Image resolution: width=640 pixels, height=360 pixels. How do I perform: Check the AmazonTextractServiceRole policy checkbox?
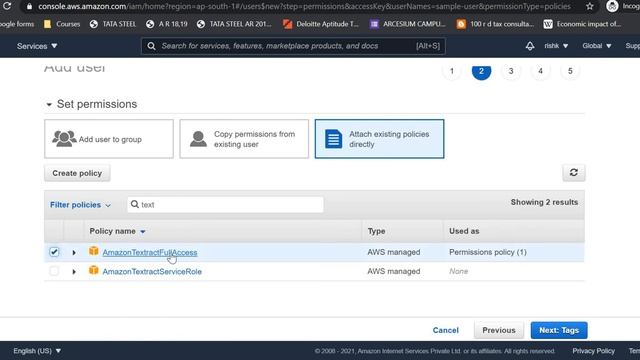point(54,271)
